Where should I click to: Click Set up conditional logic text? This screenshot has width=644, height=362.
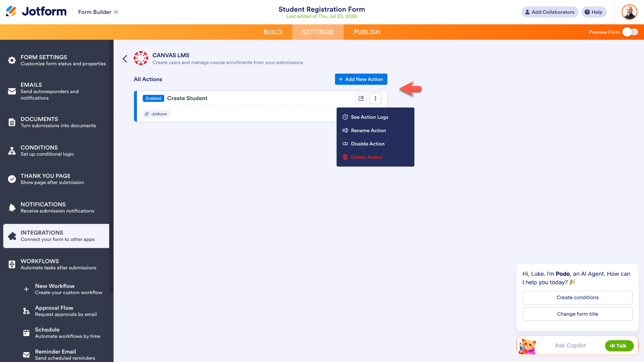(x=47, y=154)
